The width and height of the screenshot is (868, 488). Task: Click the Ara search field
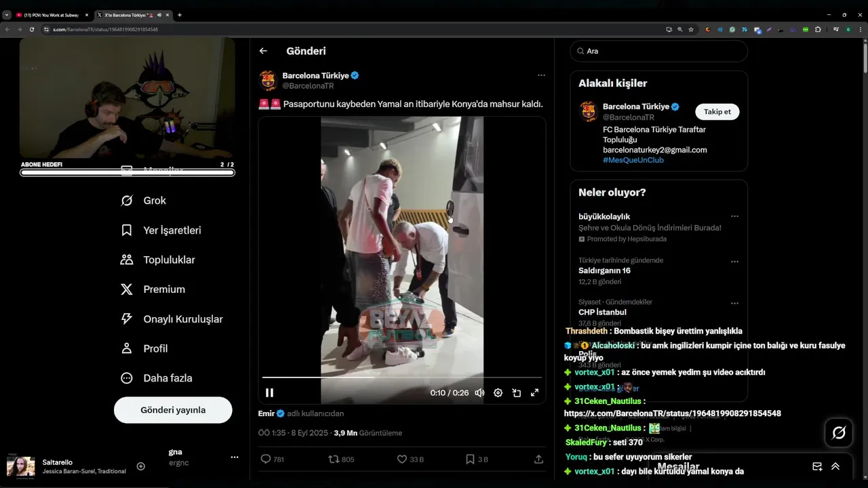pos(658,51)
